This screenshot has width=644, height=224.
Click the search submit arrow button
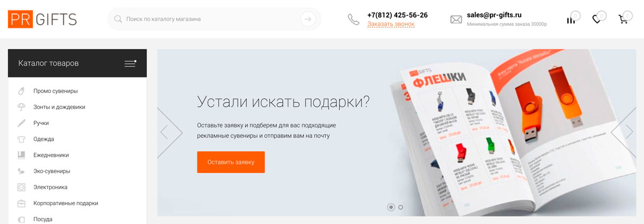(x=308, y=19)
